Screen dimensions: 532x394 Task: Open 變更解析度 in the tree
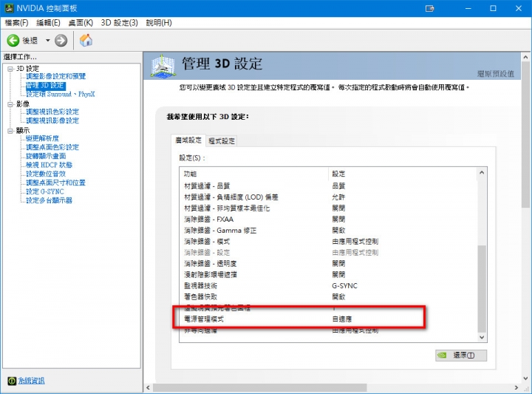(42, 138)
